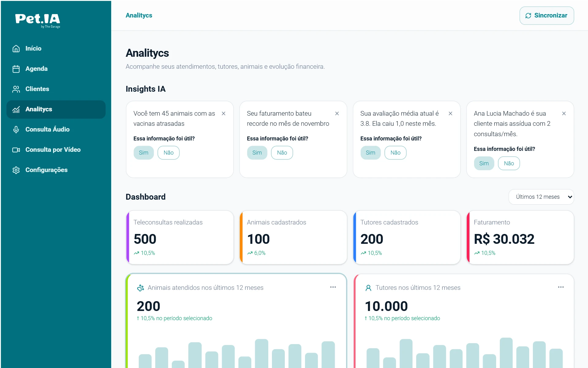The image size is (588, 368).
Task: Select the Tutores cadastrados card
Action: tap(407, 237)
